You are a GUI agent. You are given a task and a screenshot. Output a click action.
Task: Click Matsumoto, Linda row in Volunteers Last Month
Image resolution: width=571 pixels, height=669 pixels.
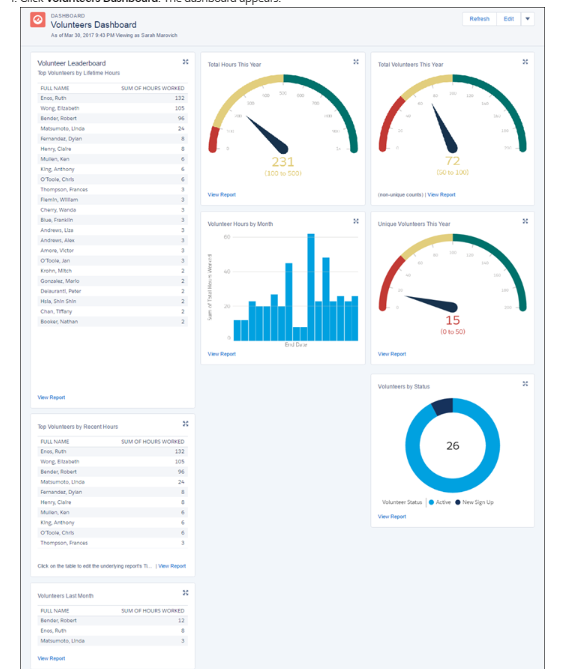click(x=113, y=641)
